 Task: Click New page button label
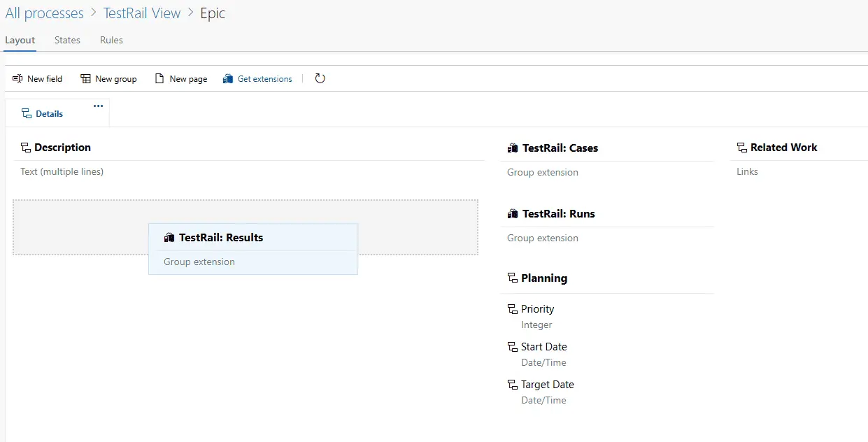(189, 79)
